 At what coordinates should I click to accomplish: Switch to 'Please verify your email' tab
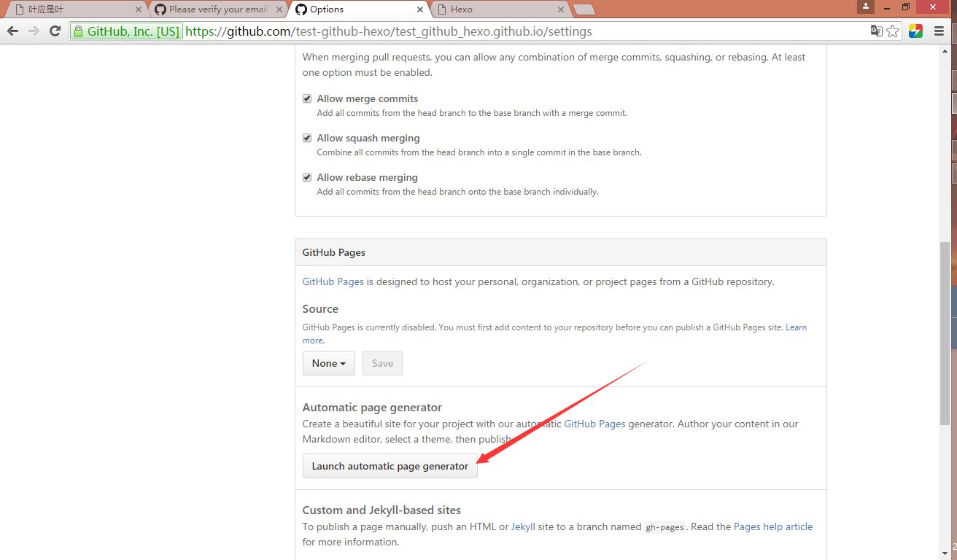coord(219,9)
